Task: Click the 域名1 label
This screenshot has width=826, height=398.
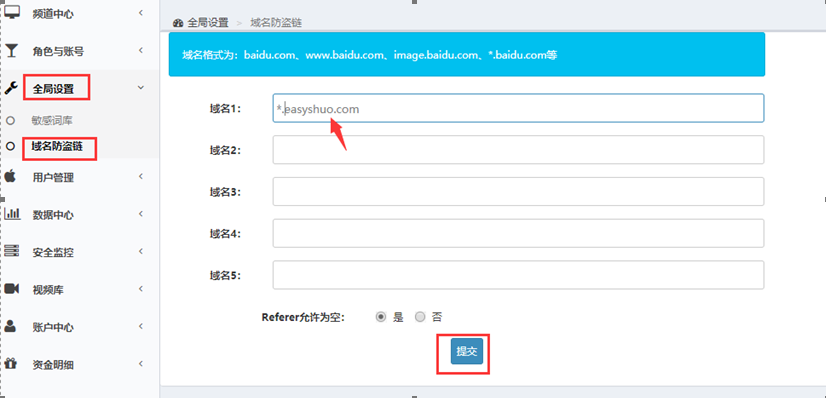Action: click(225, 109)
